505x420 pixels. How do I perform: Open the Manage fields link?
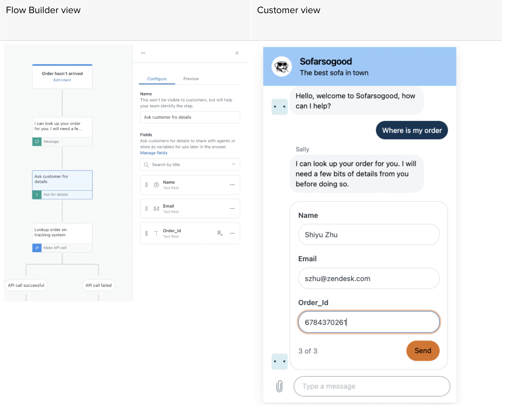[153, 153]
